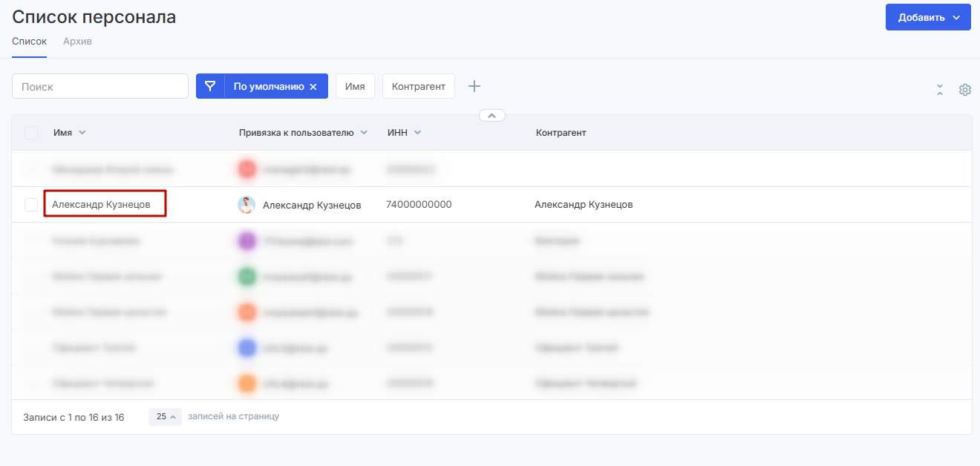Add a new filter with plus icon
The width and height of the screenshot is (980, 466).
pyautogui.click(x=474, y=86)
